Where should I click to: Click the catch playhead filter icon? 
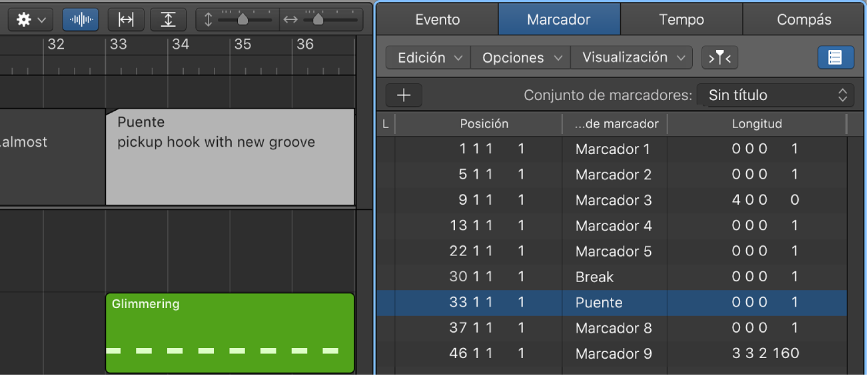719,58
